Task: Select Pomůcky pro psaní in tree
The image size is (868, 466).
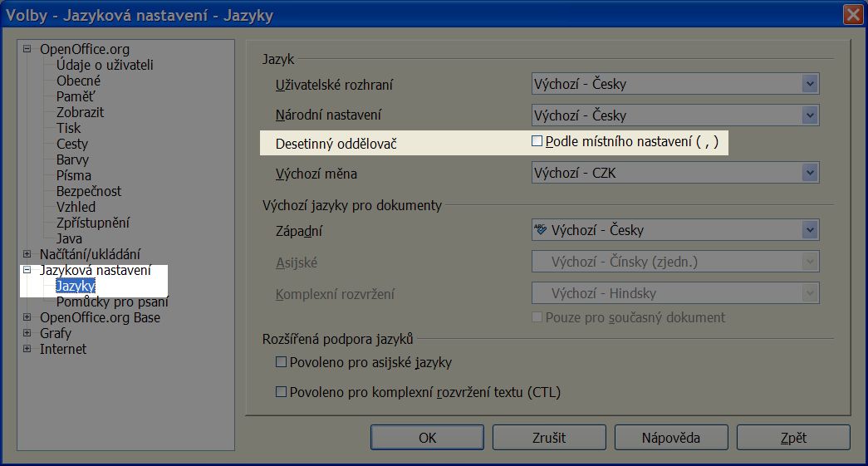Action: [x=112, y=302]
